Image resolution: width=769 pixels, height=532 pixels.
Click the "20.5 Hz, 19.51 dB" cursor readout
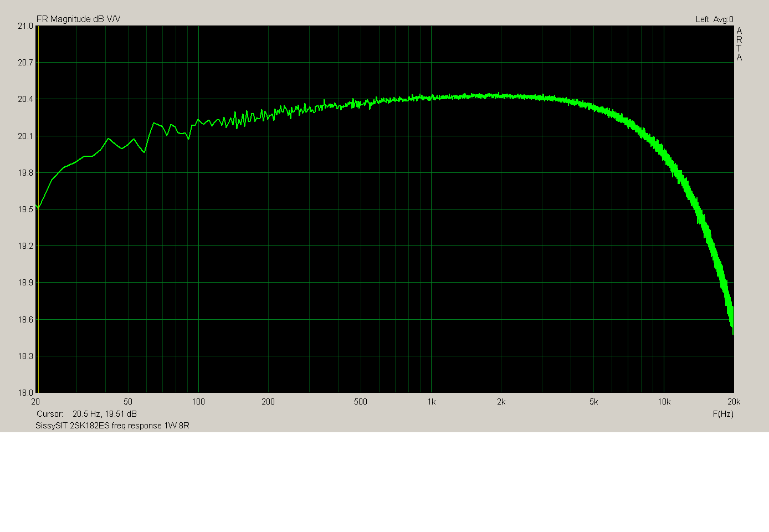[105, 414]
